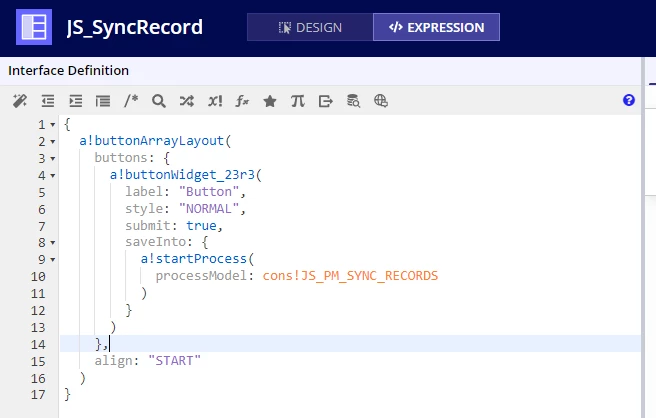Click line number 10 in the gutter

tap(38, 277)
